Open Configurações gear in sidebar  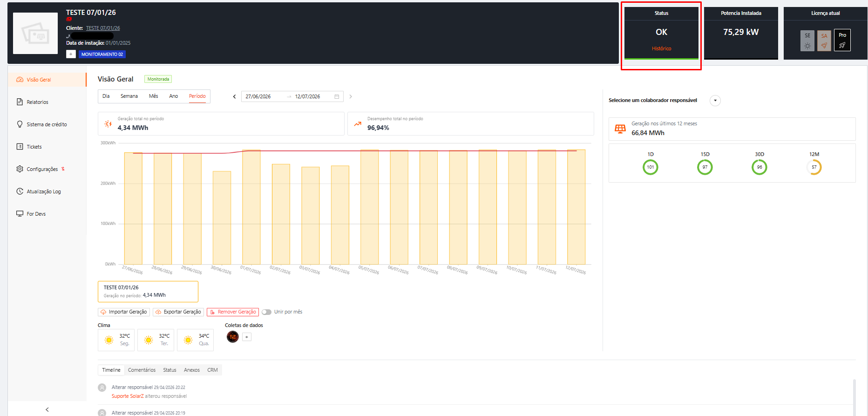pyautogui.click(x=20, y=169)
